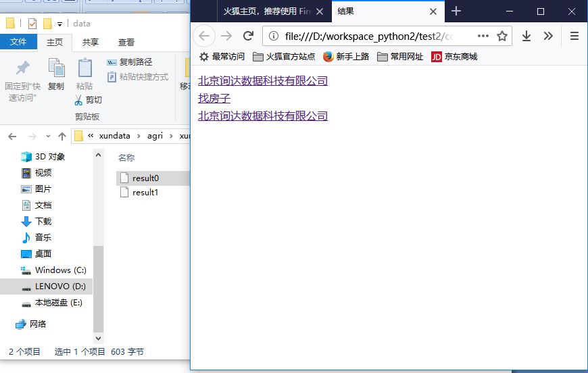Select 下载 in navigation pane
588x373 pixels.
pos(36,222)
